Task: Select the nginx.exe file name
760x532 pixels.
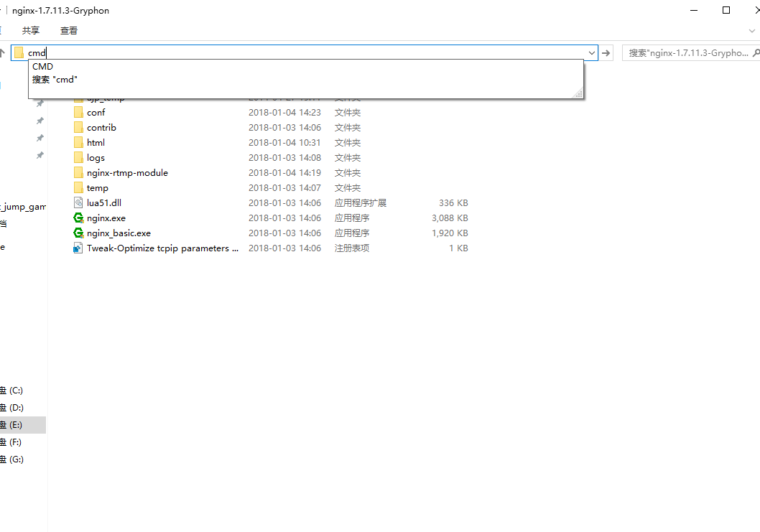Action: (106, 218)
